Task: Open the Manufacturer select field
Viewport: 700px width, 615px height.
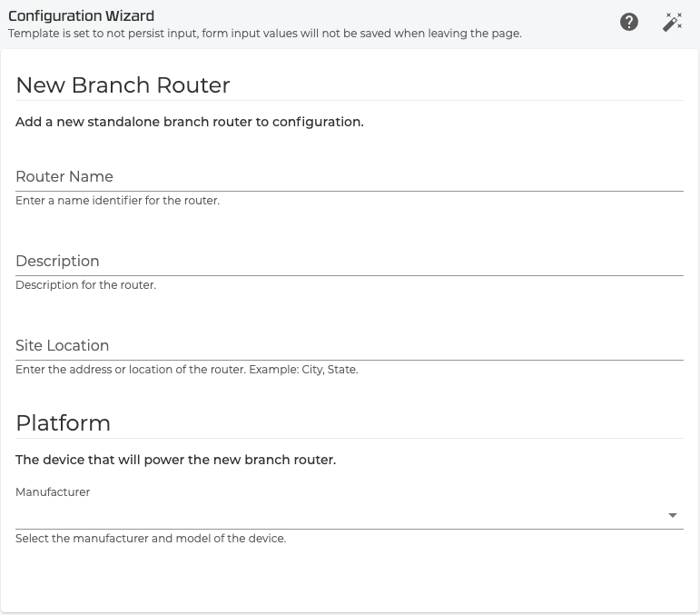Action: coord(336,515)
